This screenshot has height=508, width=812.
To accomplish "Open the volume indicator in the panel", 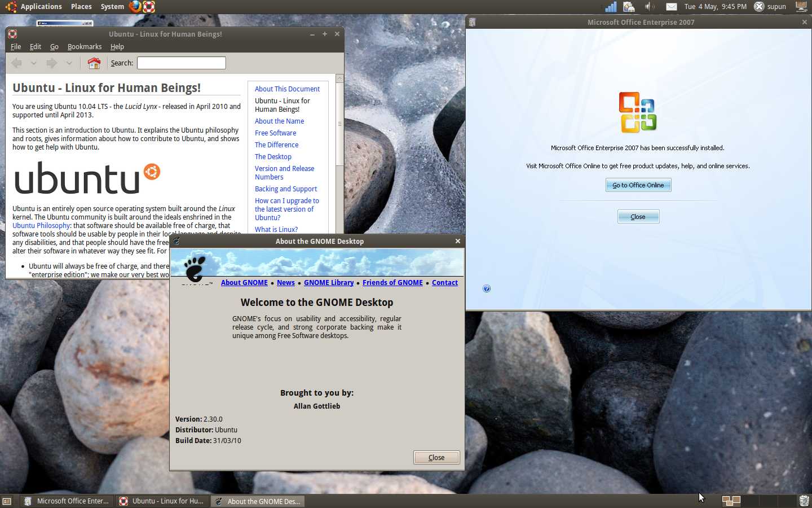I will pyautogui.click(x=650, y=7).
